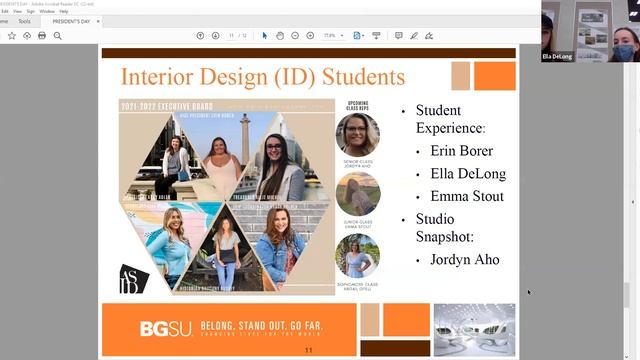Click the junior class rep circular photo
The image size is (640, 360).
click(358, 194)
